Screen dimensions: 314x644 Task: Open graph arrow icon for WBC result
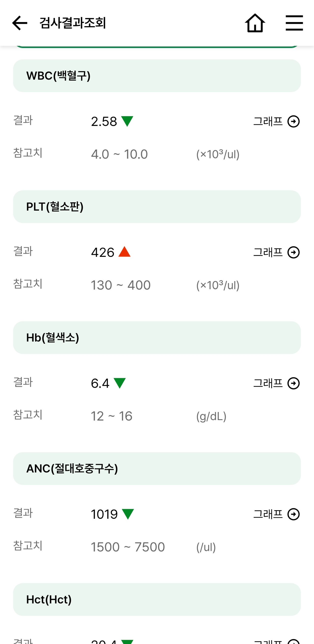click(x=293, y=122)
